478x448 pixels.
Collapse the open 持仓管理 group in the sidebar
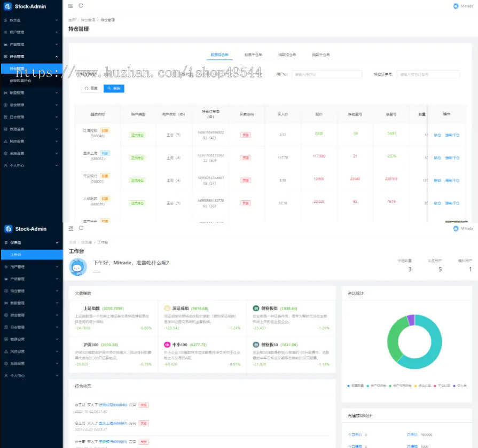tap(57, 57)
